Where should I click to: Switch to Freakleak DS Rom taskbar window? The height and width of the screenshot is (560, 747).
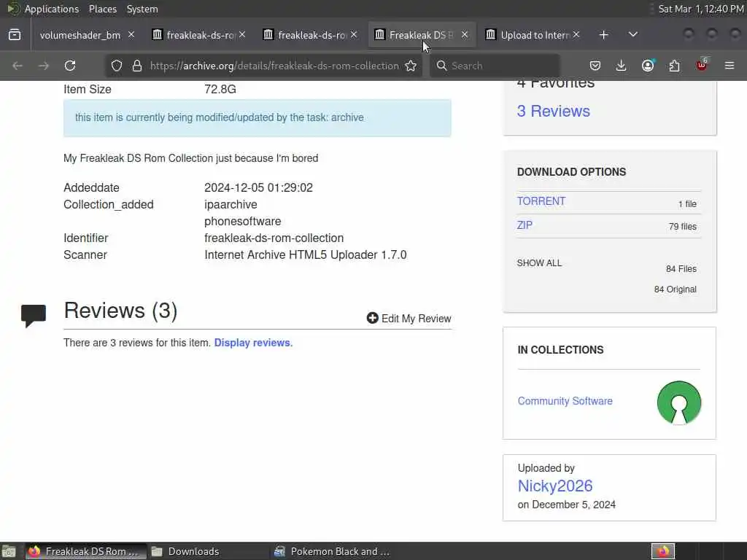tap(86, 551)
